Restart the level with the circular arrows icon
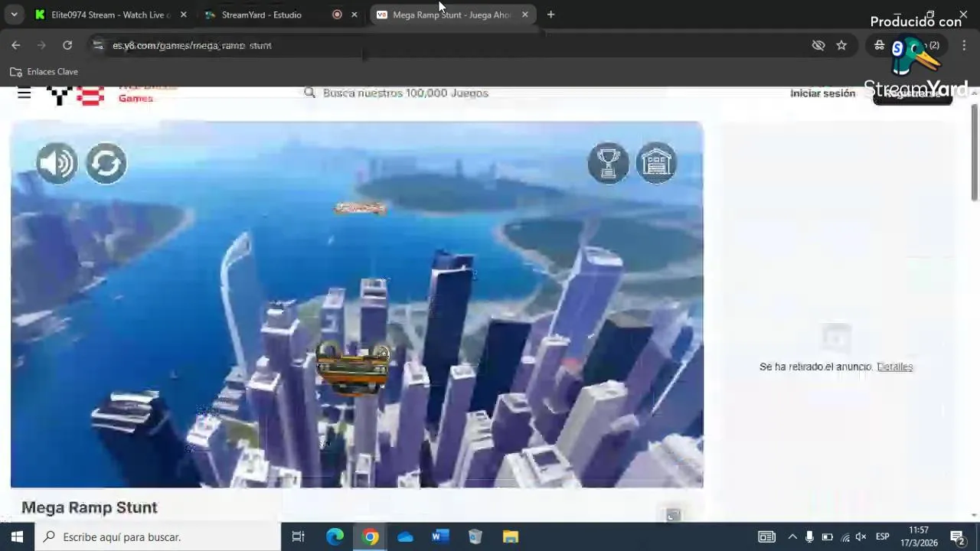The height and width of the screenshot is (551, 980). coord(106,163)
